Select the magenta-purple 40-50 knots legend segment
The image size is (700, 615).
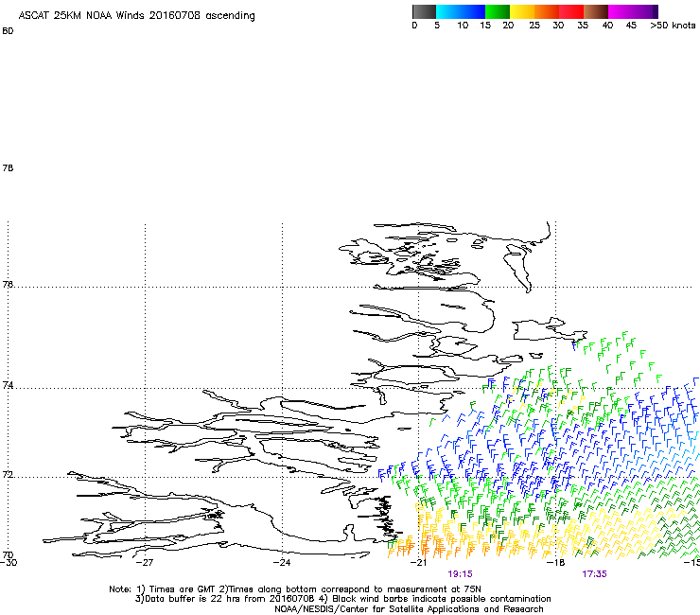633,11
